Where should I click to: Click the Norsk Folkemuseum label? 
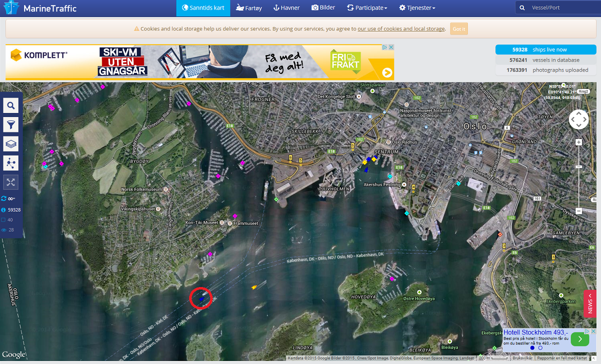142,189
